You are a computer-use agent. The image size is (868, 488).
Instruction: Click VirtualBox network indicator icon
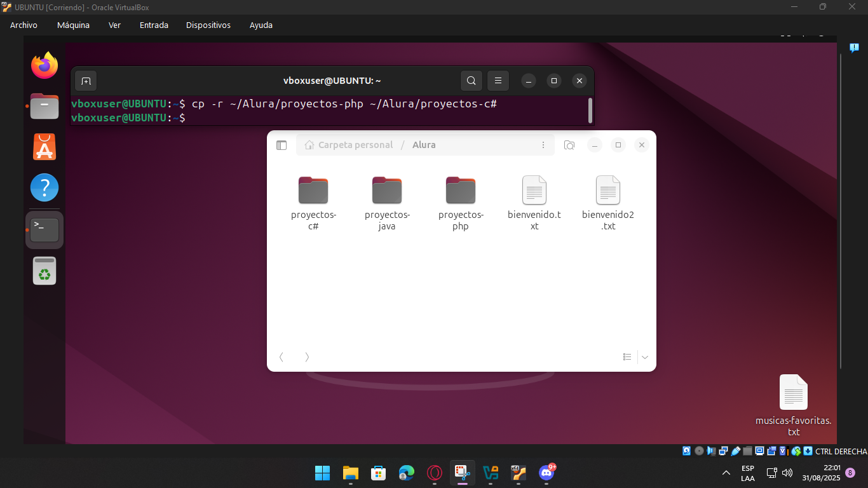[723, 451]
